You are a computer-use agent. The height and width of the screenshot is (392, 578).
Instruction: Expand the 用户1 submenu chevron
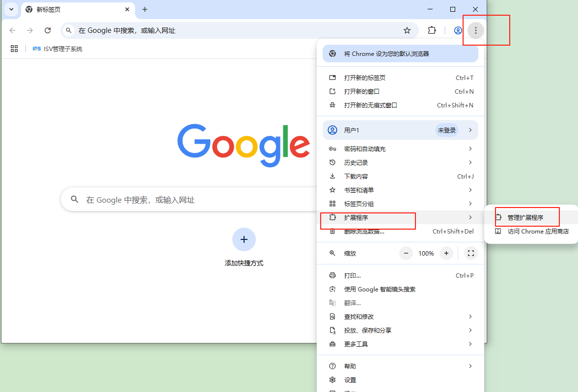470,130
